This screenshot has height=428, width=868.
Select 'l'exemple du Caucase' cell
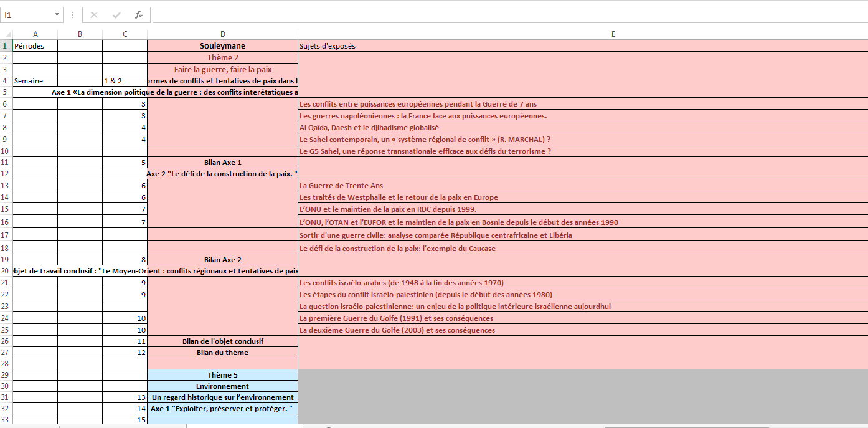tap(583, 249)
